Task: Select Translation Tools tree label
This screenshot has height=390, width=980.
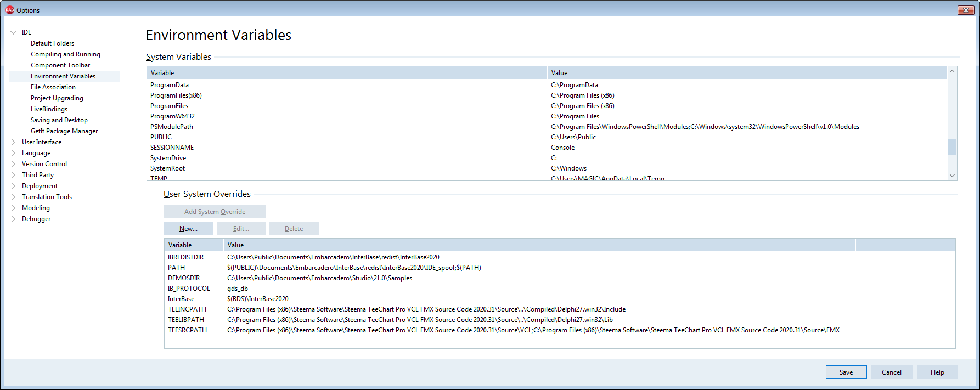Action: (47, 197)
